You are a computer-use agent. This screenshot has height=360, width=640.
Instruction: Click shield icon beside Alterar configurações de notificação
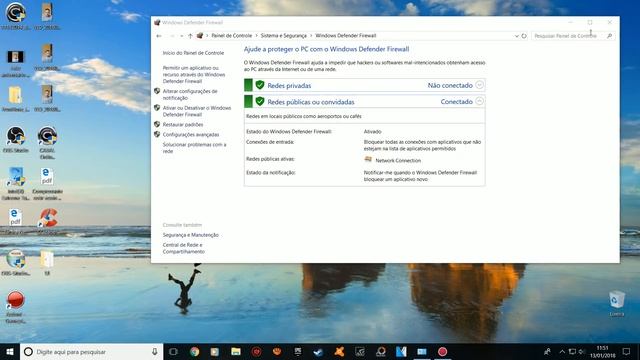click(157, 91)
